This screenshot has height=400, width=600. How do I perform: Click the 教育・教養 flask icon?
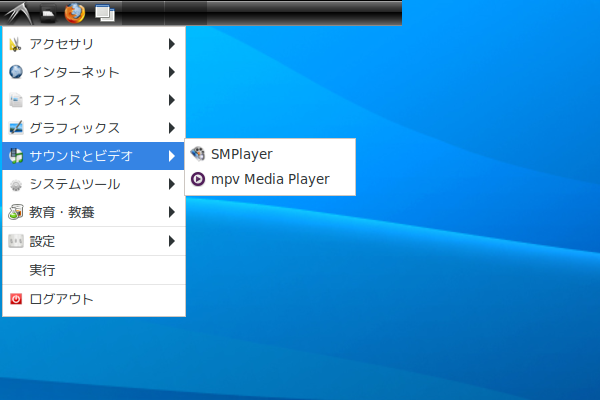(x=16, y=212)
